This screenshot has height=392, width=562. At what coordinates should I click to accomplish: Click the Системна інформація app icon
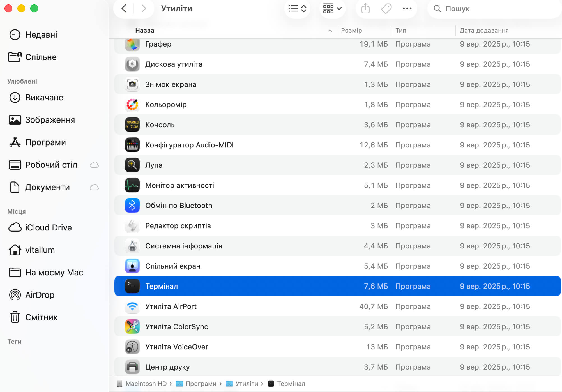click(x=132, y=246)
